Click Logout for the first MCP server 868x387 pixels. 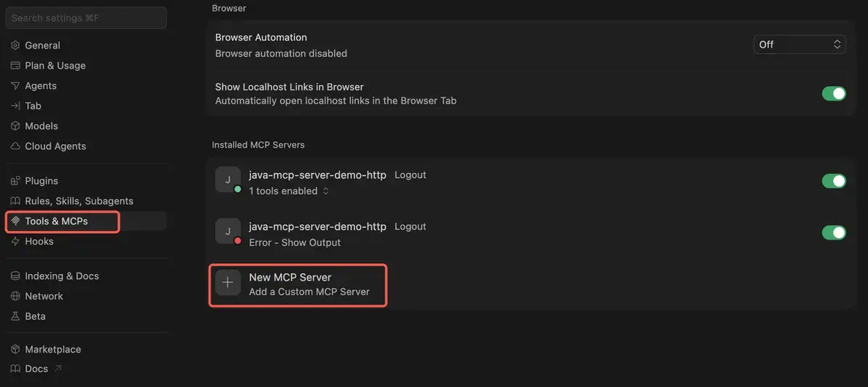[x=410, y=175]
